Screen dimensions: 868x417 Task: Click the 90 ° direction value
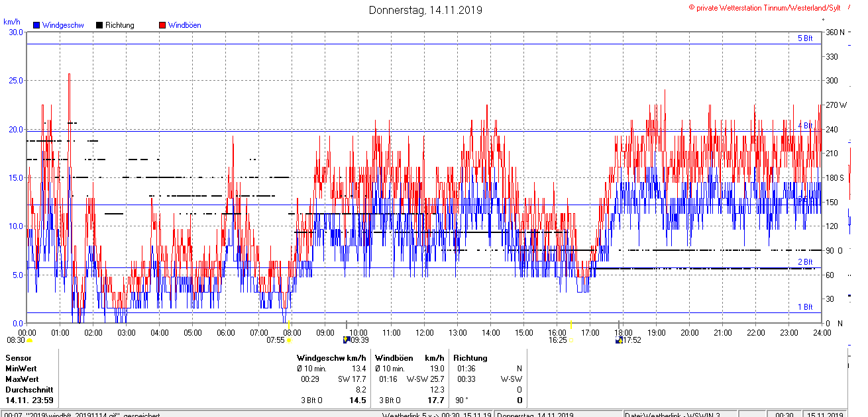[x=461, y=400]
